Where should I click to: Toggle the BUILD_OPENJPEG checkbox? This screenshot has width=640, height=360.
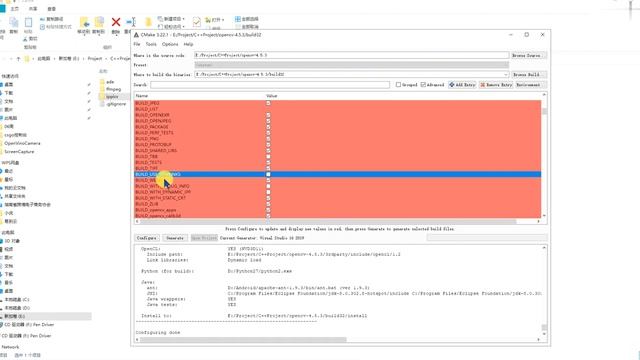click(x=268, y=121)
